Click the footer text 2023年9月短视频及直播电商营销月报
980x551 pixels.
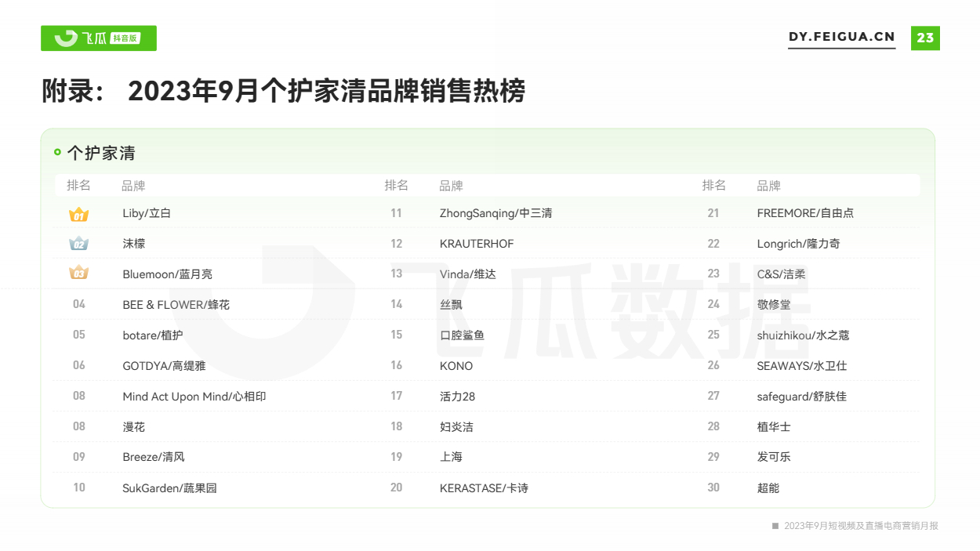click(861, 526)
